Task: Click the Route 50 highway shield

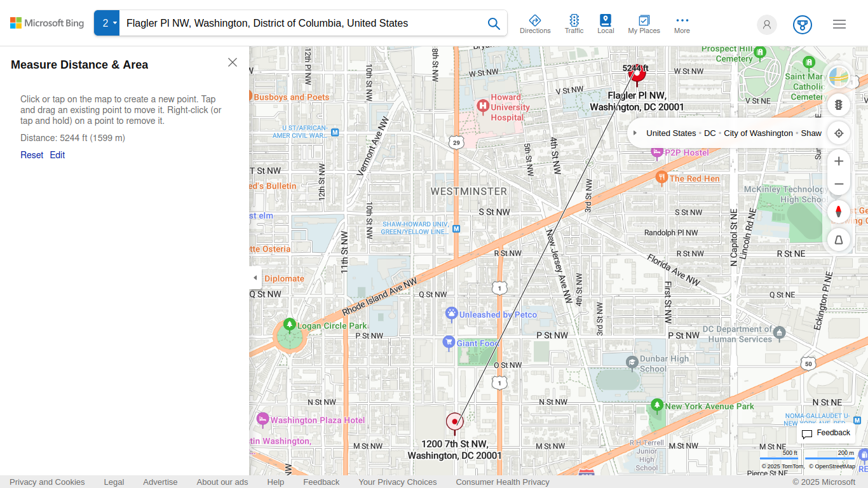Action: click(808, 364)
